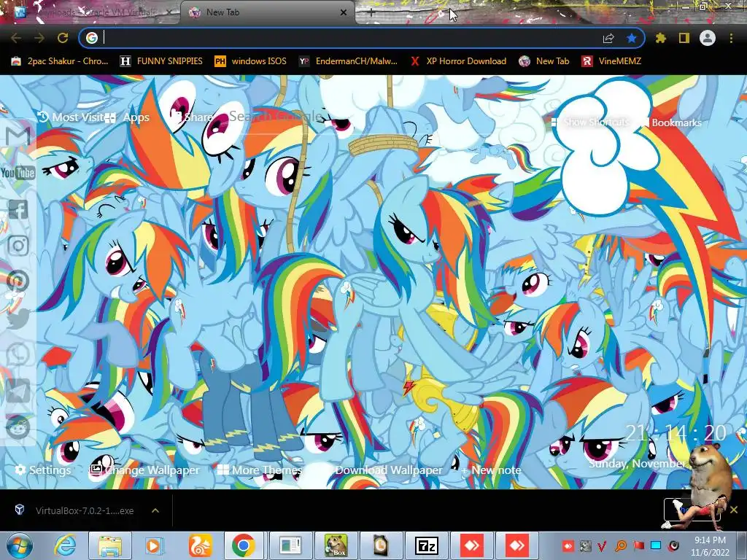This screenshot has height=560, width=747.
Task: Click the 21:14:20 clock widget
Action: point(676,433)
